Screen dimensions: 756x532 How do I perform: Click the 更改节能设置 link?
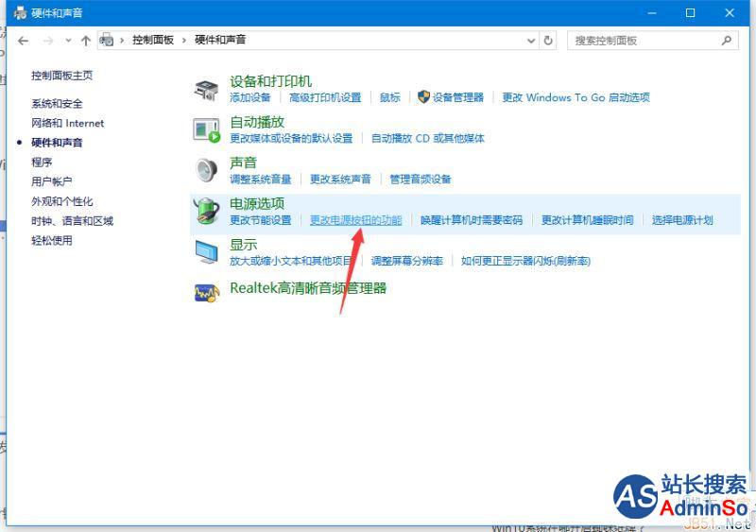click(261, 220)
